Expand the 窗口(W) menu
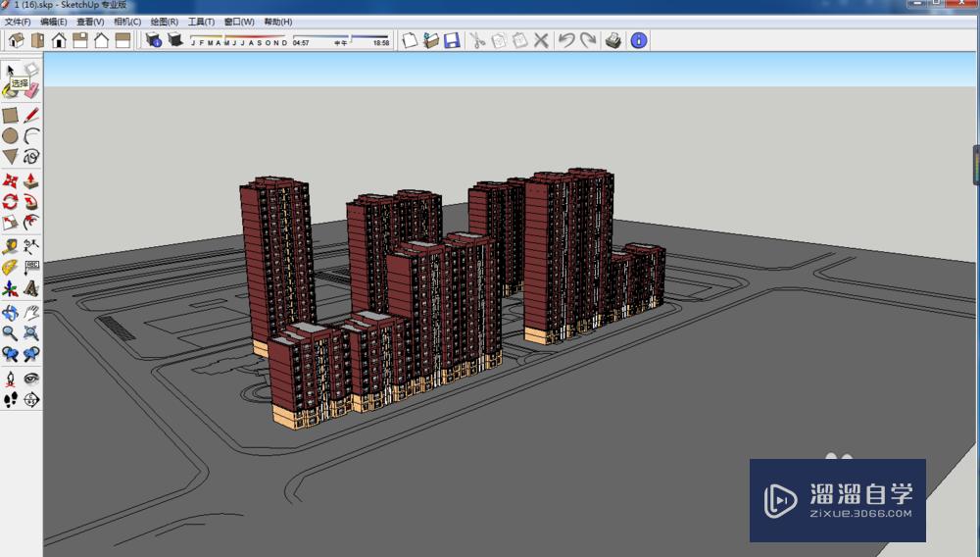Viewport: 980px width, 557px height. (x=238, y=22)
